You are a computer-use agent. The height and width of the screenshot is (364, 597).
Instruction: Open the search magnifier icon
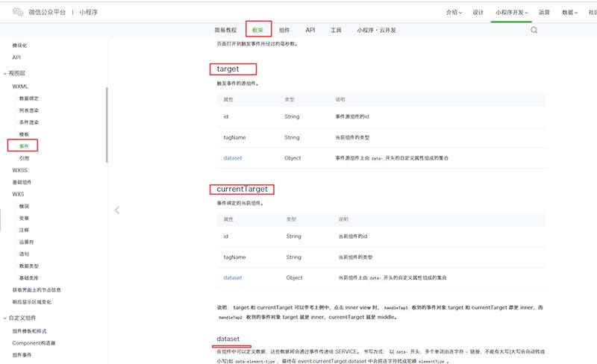(x=534, y=31)
